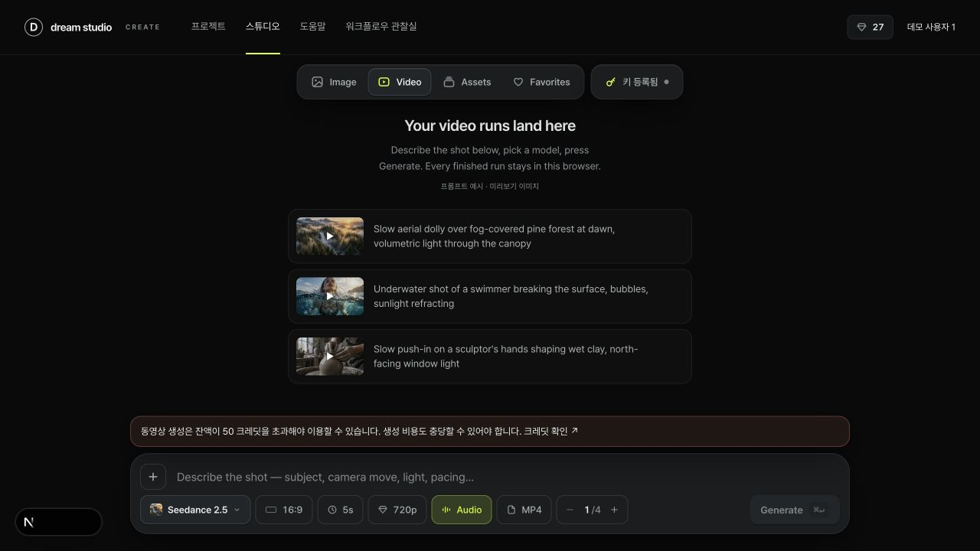The width and height of the screenshot is (980, 551).
Task: Open the 720p resolution selector
Action: (397, 510)
